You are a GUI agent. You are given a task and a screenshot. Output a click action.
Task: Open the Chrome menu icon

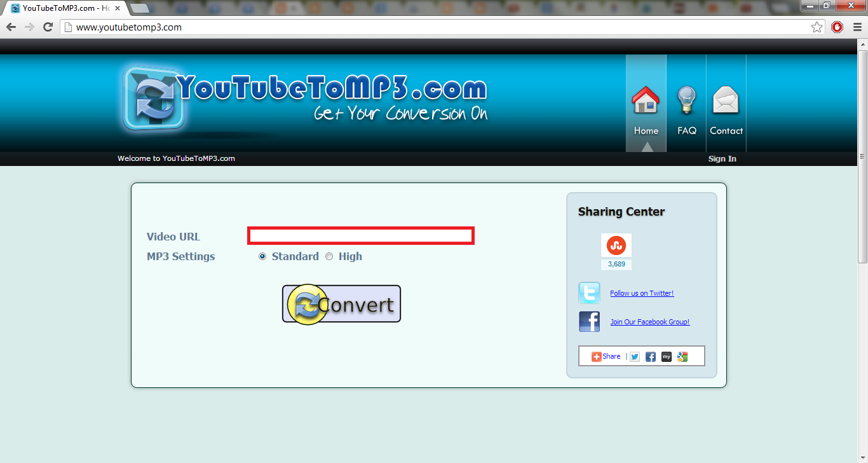(856, 27)
